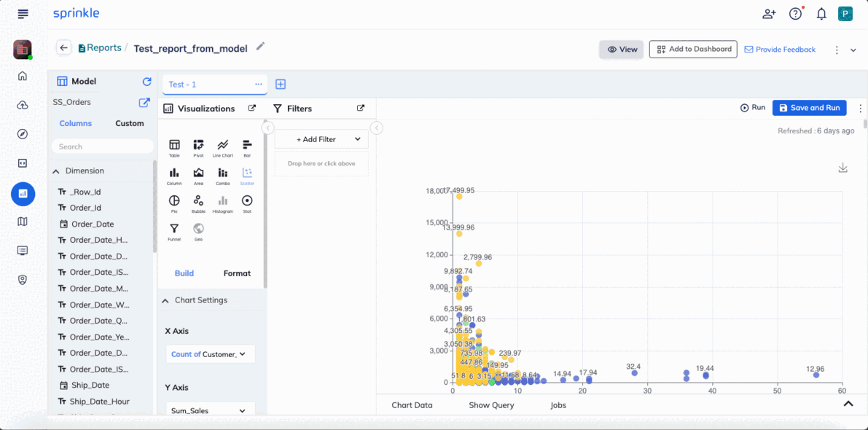Open the notifications bell
868x430 pixels.
click(821, 15)
